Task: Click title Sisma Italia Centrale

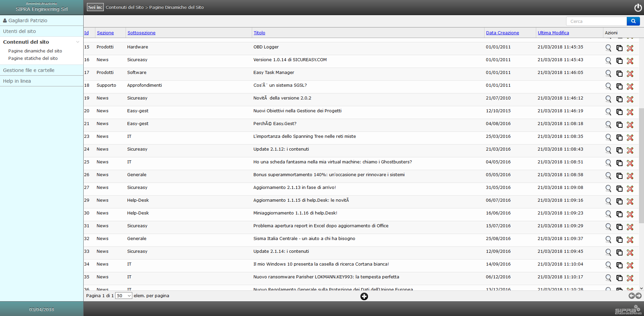Action: (x=304, y=238)
